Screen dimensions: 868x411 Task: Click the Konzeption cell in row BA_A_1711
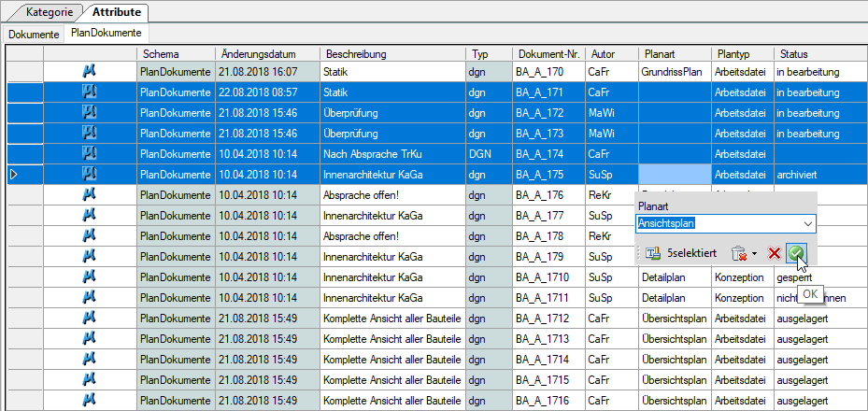point(743,297)
